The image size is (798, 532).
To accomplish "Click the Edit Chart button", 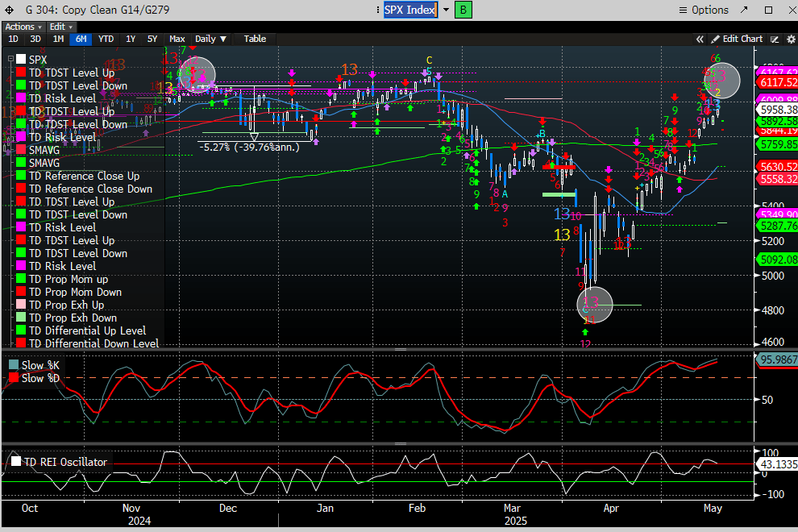I will click(x=737, y=39).
